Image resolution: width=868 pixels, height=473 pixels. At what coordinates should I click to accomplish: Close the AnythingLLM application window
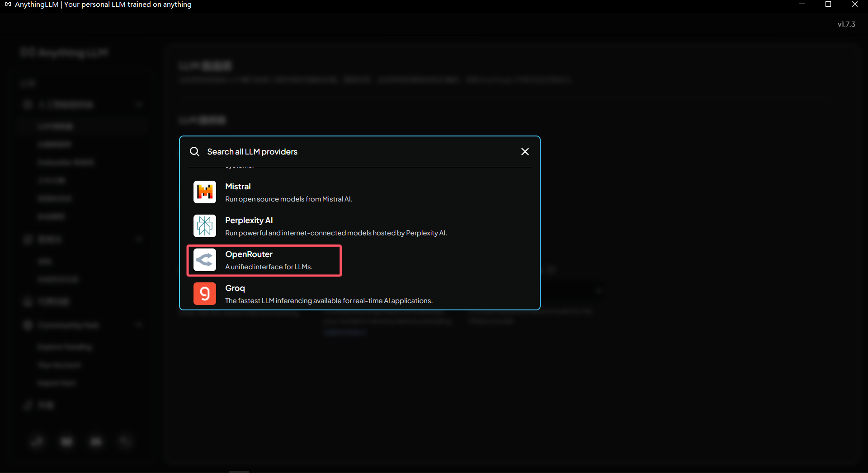click(x=854, y=5)
